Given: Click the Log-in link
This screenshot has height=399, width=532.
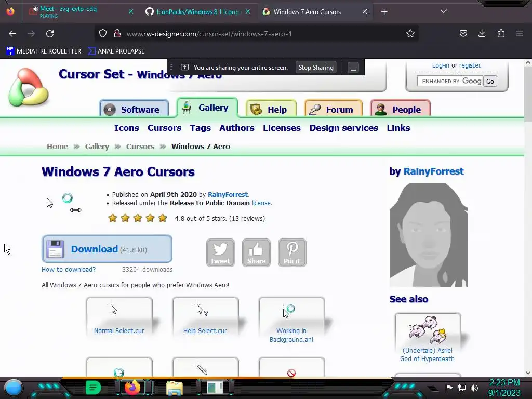Looking at the screenshot, I should (x=441, y=65).
